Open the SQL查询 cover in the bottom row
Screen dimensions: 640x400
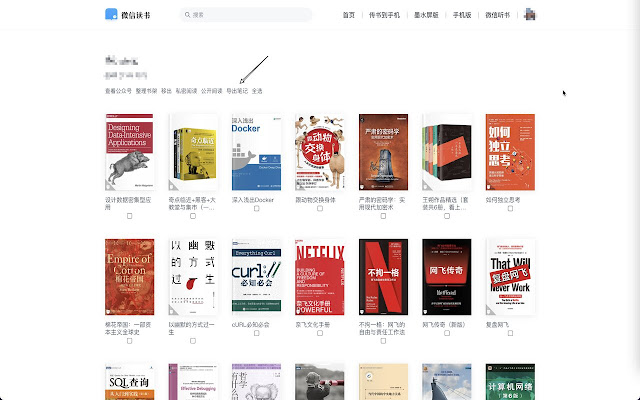tap(129, 382)
